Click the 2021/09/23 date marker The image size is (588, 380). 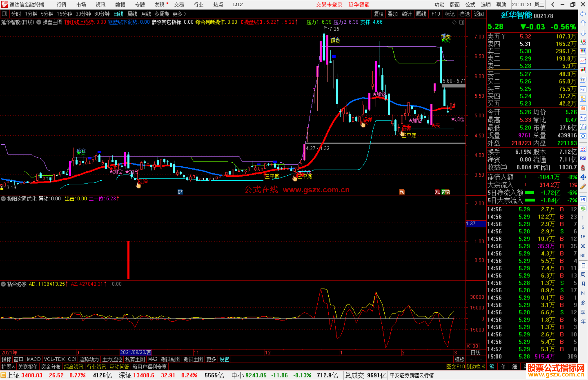click(x=136, y=352)
